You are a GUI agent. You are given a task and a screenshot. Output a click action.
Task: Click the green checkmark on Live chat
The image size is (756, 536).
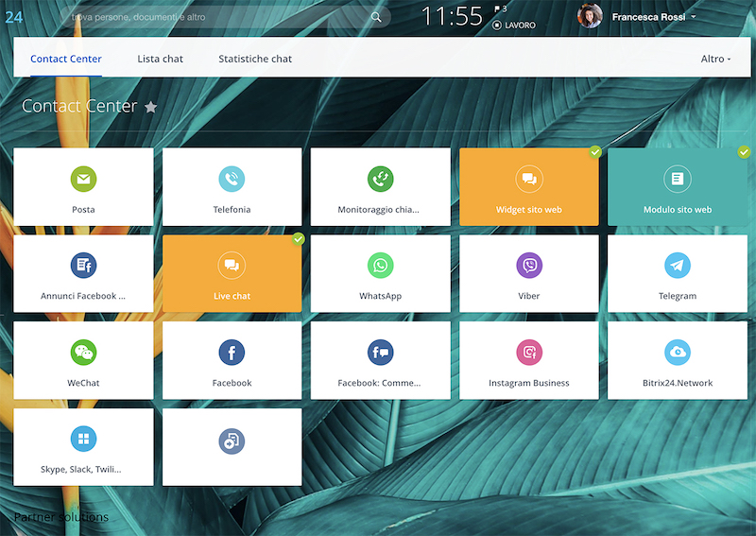click(299, 239)
